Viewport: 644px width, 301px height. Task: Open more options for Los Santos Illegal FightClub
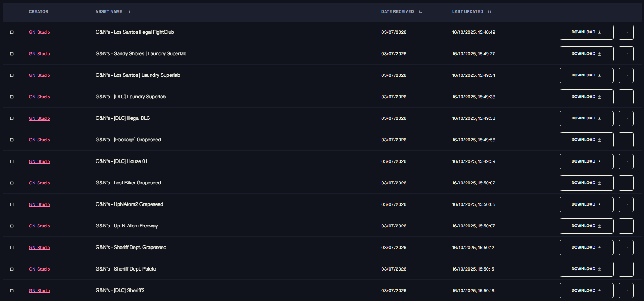pos(626,32)
